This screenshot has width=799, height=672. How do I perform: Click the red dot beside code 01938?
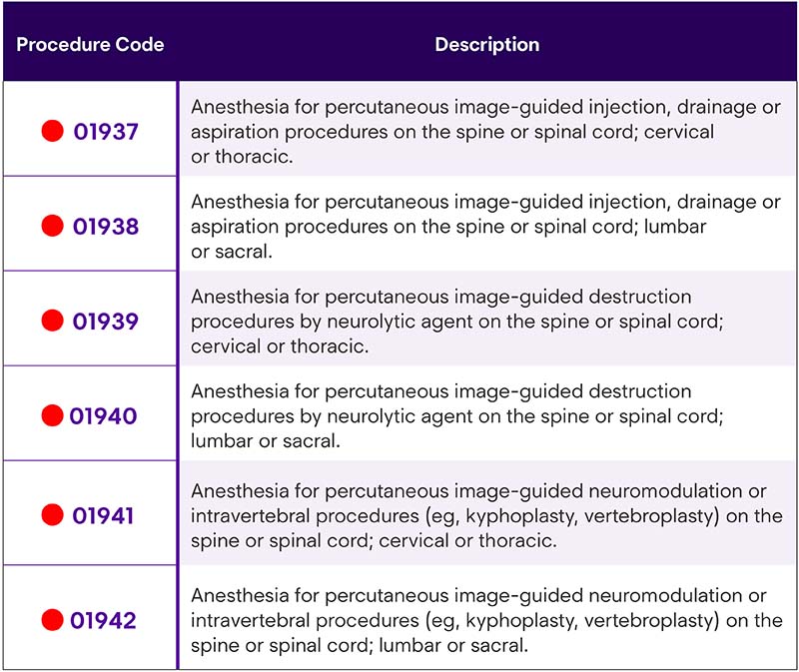53,226
